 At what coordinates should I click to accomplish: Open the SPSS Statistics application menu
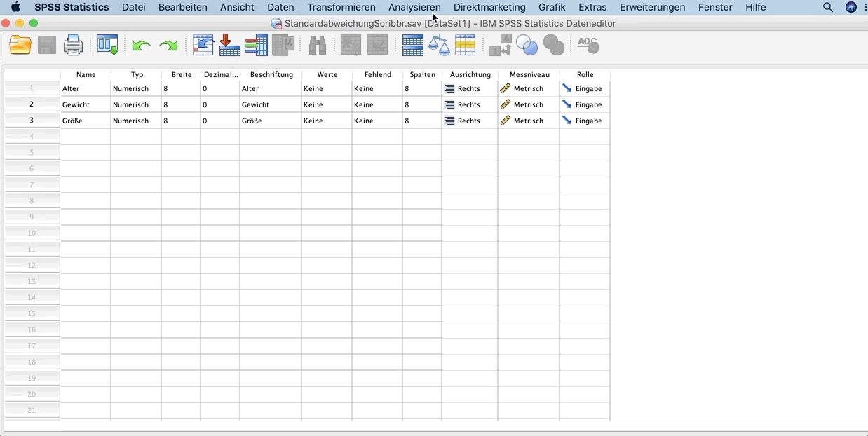click(x=72, y=7)
